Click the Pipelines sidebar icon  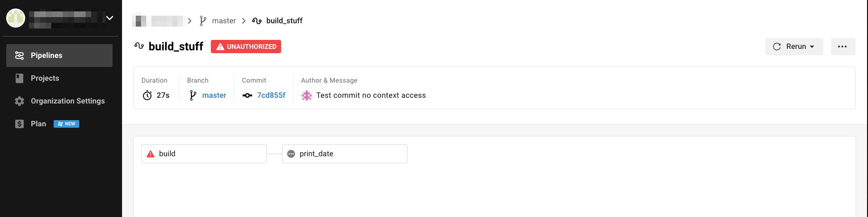tap(19, 56)
